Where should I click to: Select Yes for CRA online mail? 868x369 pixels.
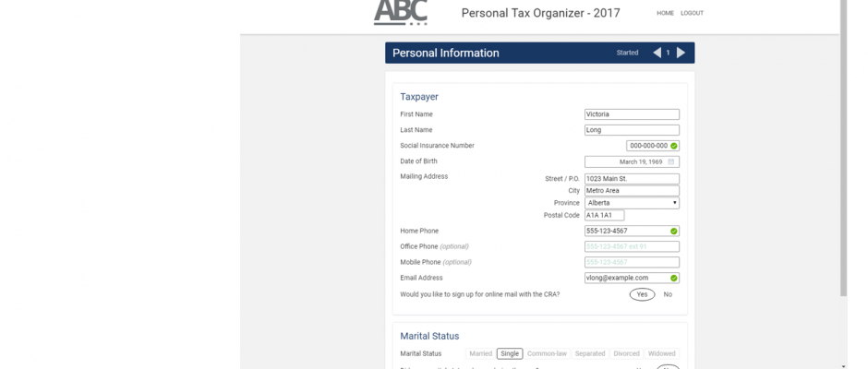(642, 294)
